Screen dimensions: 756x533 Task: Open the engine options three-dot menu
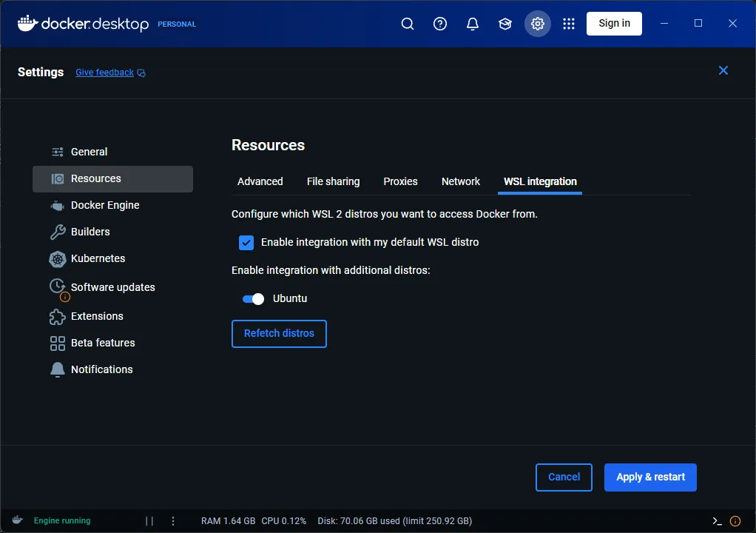coord(173,521)
